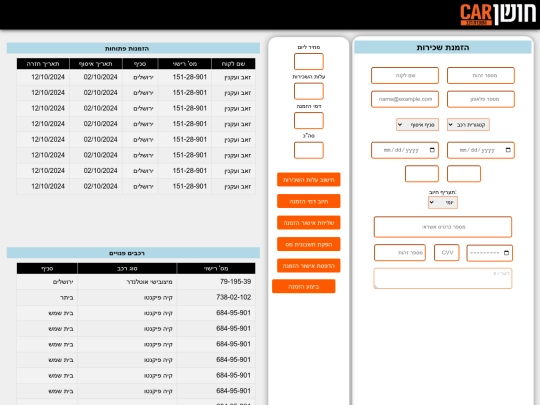The height and width of the screenshot is (405, 540).
Task: Focus the הערות notes text area
Action: tap(443, 278)
